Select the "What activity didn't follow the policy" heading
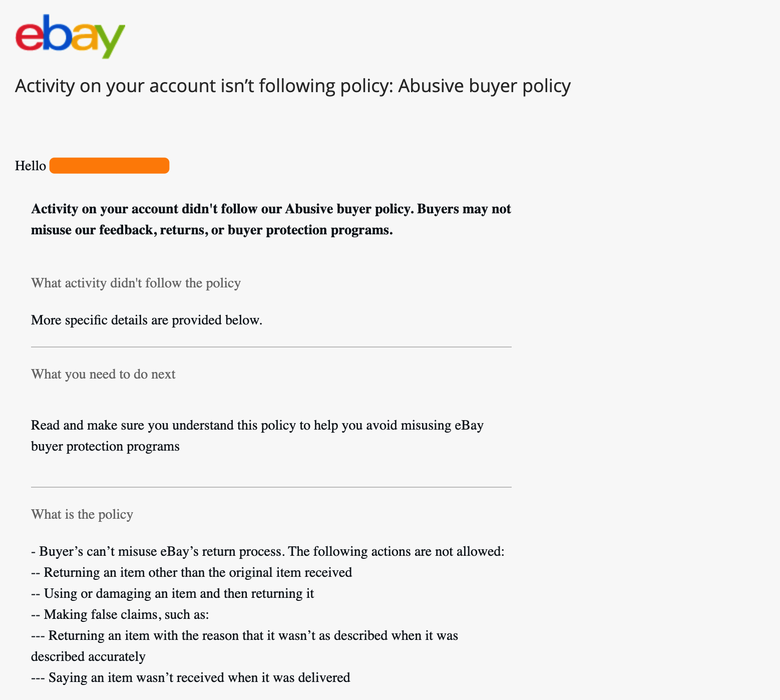This screenshot has width=780, height=700. (136, 283)
